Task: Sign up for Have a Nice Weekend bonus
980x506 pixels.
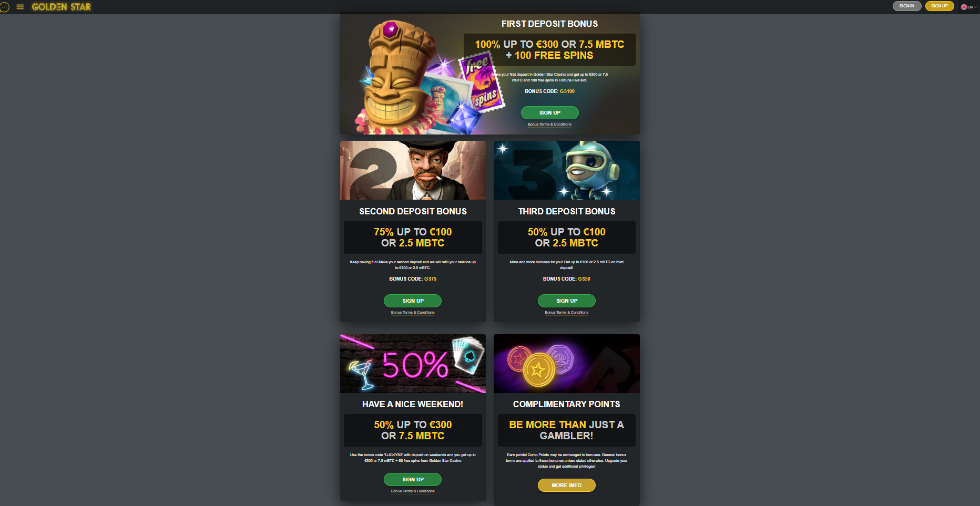Action: pos(413,480)
